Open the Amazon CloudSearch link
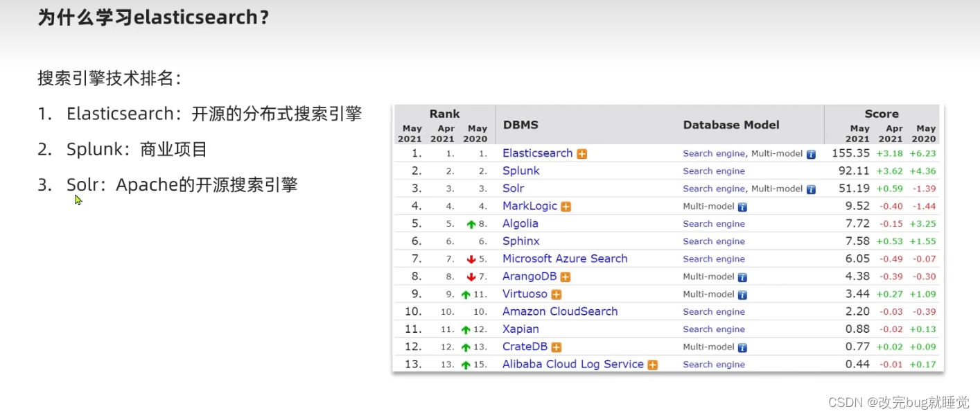This screenshot has height=416, width=980. pyautogui.click(x=560, y=311)
